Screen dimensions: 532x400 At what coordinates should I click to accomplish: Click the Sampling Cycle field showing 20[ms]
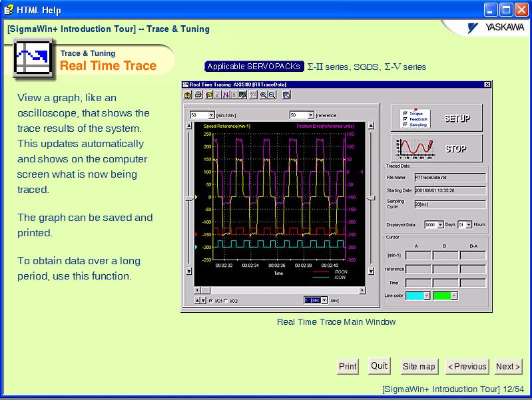[450, 204]
